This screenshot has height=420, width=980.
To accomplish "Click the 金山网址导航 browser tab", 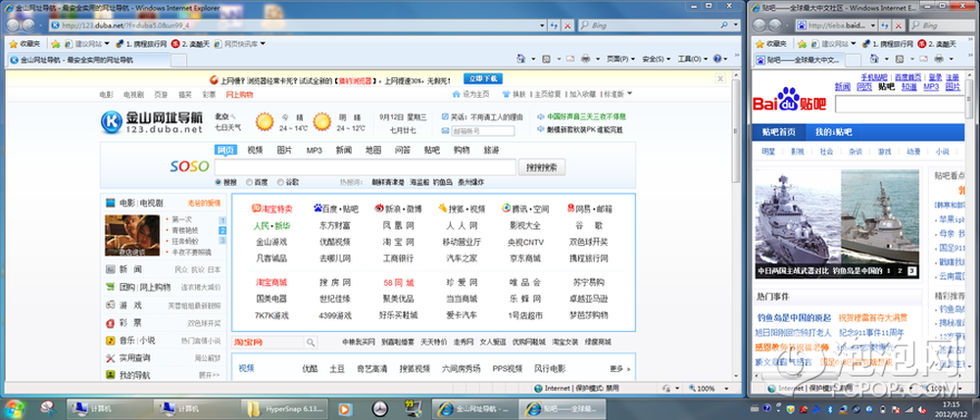I will click(x=87, y=60).
